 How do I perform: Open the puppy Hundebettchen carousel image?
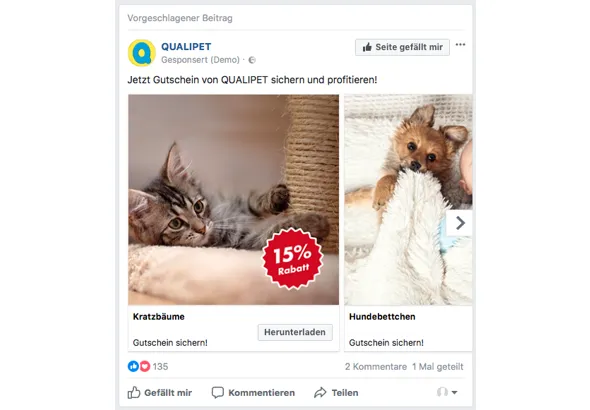pos(408,199)
